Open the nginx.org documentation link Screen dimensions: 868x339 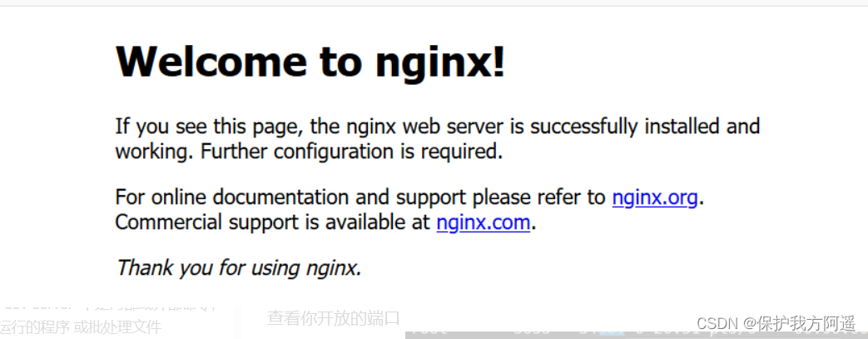[x=654, y=197]
